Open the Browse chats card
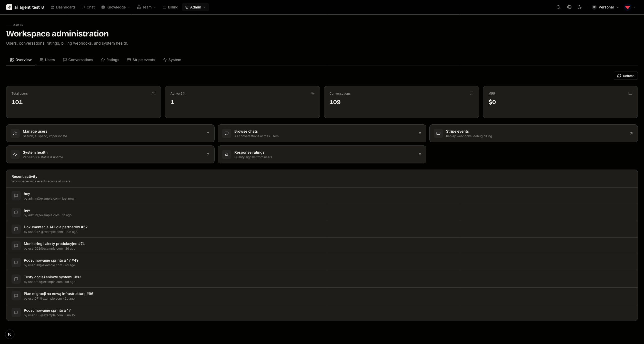Screen dimensions: 644x344 click(322, 133)
